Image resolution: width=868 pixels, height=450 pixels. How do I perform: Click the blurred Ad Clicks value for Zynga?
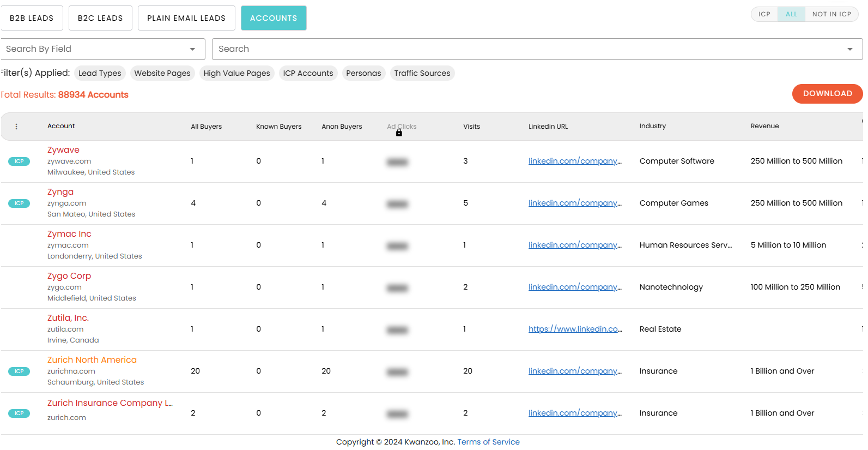(x=397, y=204)
